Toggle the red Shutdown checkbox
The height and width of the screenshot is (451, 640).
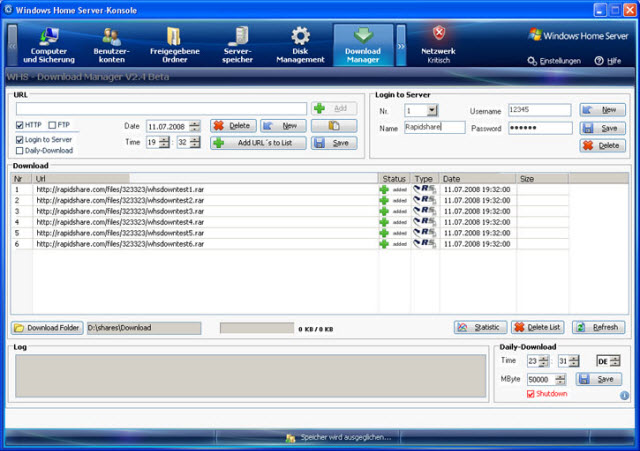pyautogui.click(x=530, y=394)
